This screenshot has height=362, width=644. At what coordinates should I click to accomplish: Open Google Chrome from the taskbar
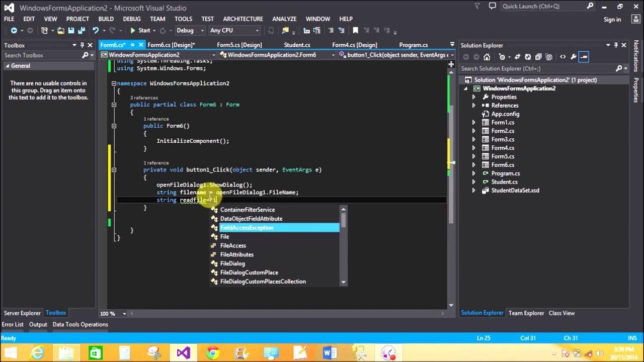pyautogui.click(x=213, y=353)
